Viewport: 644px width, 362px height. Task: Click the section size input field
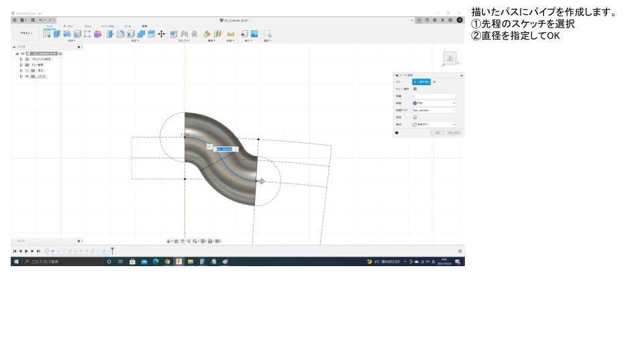pyautogui.click(x=434, y=111)
